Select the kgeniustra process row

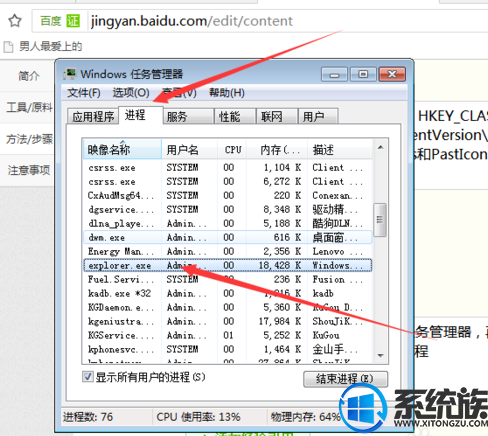coord(228,321)
